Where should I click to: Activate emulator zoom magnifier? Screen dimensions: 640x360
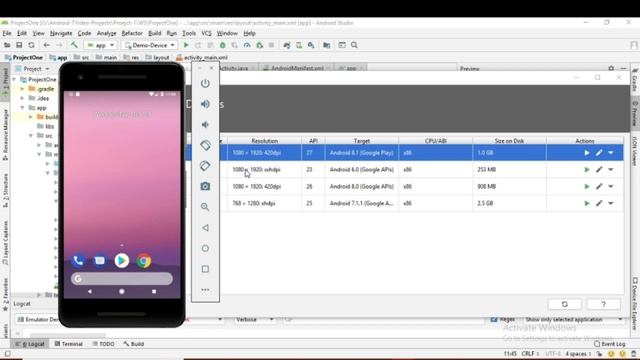[205, 207]
